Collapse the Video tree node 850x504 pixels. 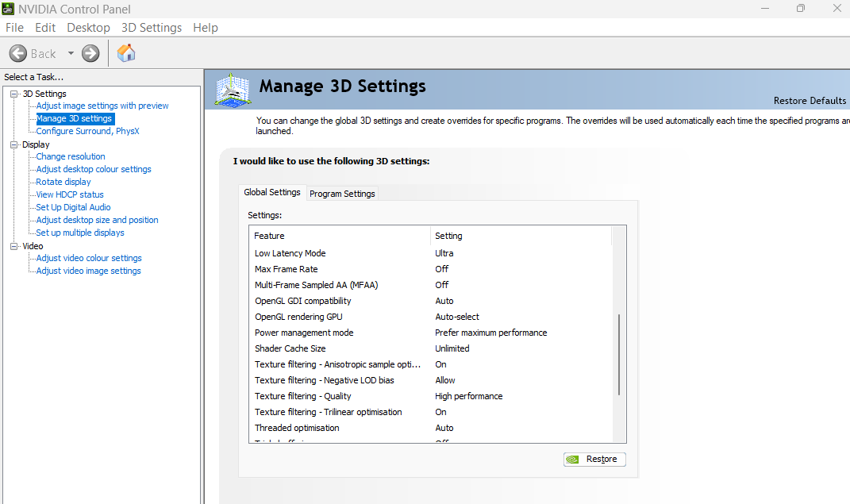[14, 246]
